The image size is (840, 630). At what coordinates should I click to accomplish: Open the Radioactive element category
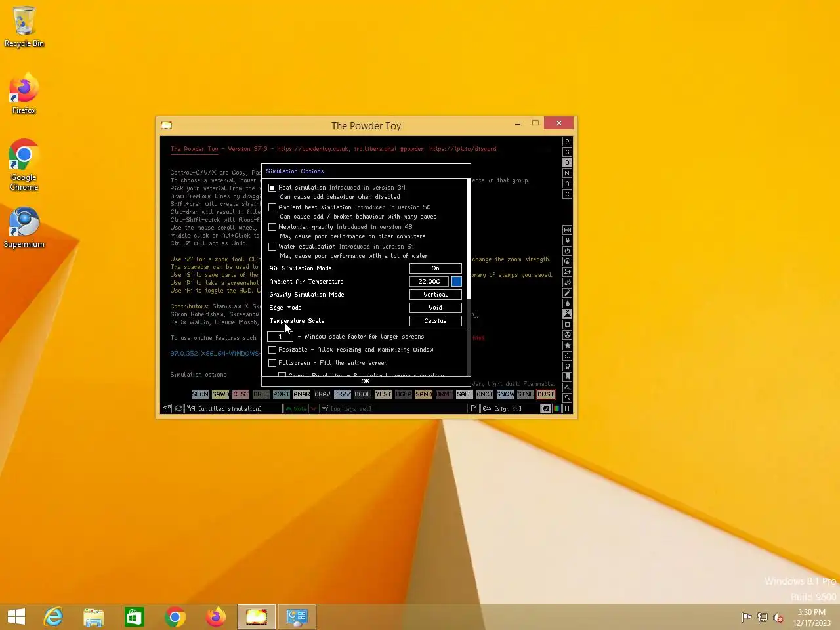point(568,335)
